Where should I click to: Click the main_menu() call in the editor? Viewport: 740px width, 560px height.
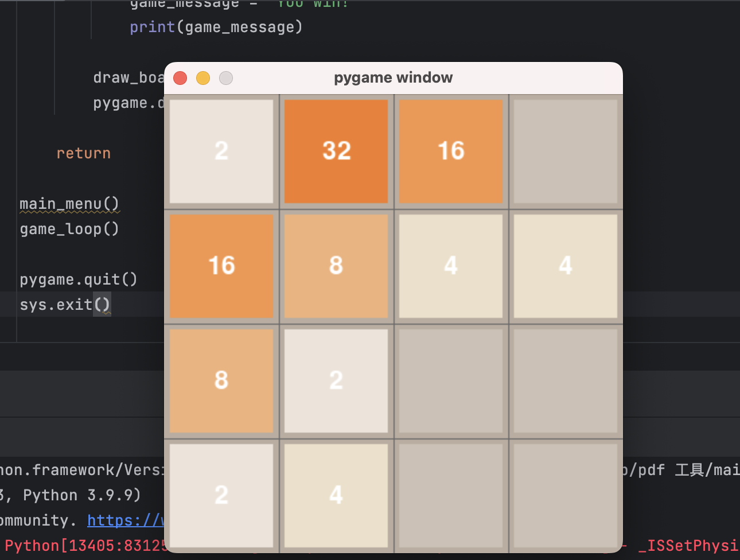69,204
